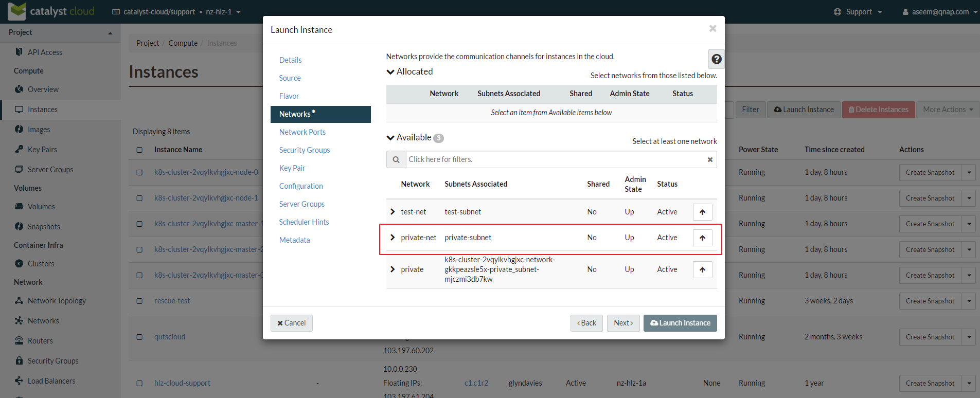The width and height of the screenshot is (980, 398).
Task: Close the Launch Instance dialog
Action: (712, 29)
